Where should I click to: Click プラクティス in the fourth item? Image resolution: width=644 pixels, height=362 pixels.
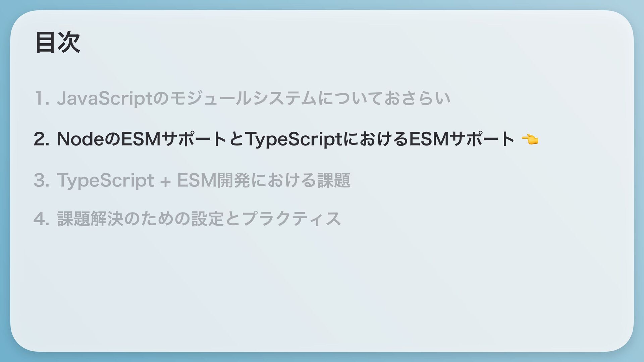[x=291, y=219]
